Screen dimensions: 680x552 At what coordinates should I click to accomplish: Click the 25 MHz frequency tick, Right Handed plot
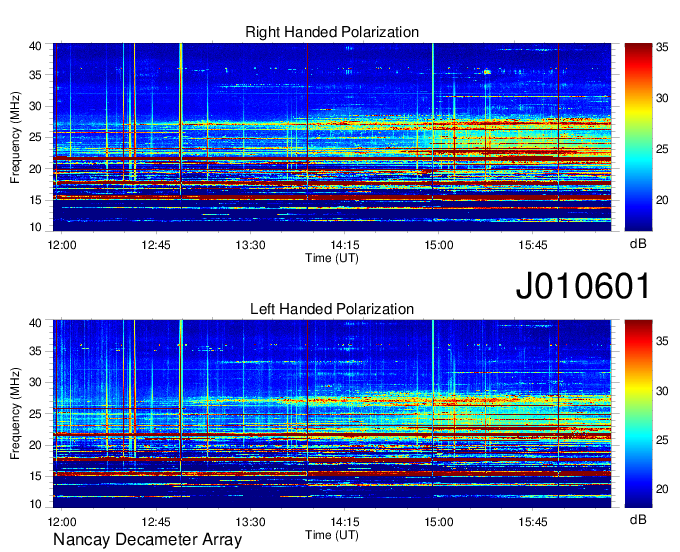[x=36, y=137]
